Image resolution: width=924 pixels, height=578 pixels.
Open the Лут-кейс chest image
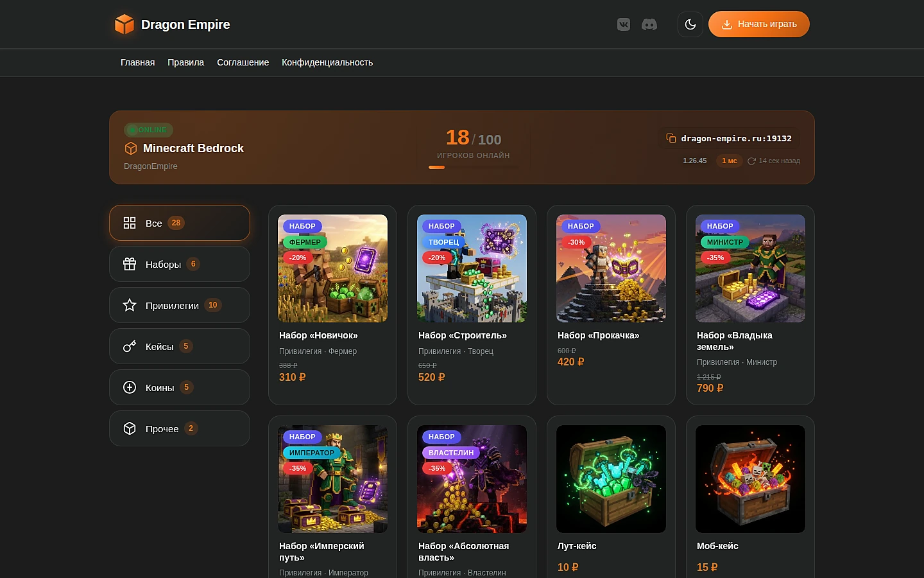click(611, 479)
